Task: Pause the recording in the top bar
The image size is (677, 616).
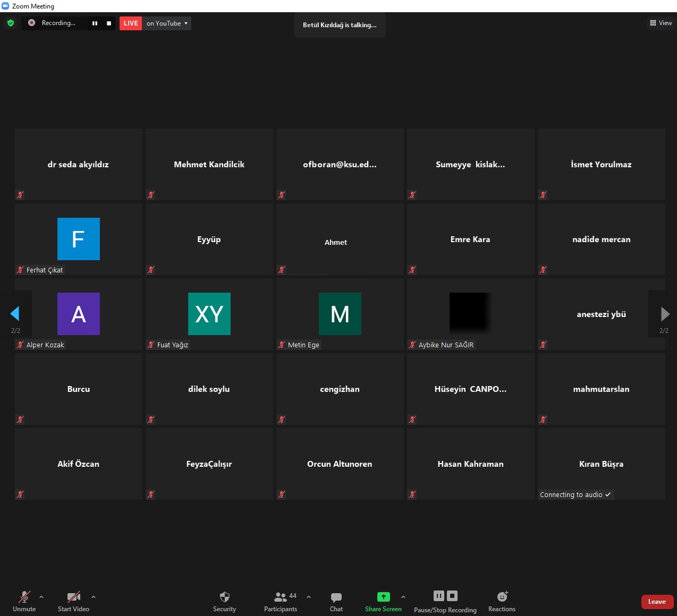Action: [95, 23]
